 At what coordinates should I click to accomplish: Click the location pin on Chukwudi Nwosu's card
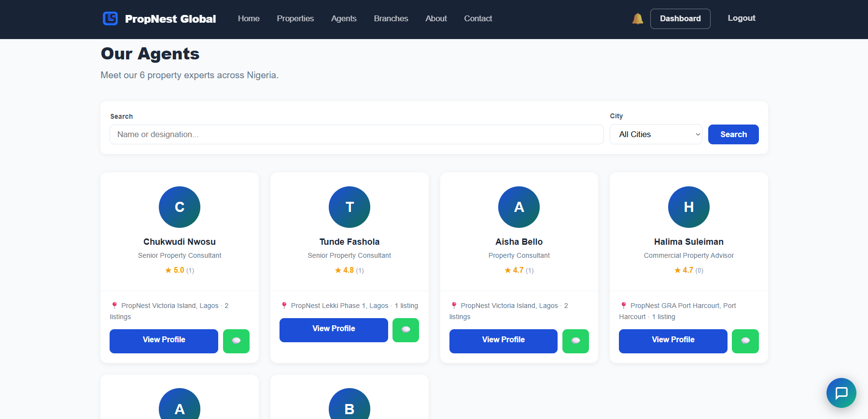pos(114,306)
